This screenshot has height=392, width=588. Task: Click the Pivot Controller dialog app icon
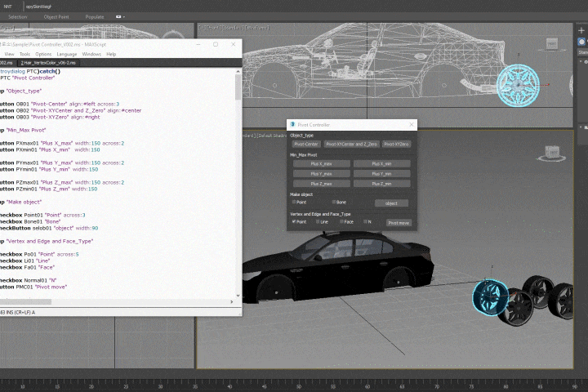pyautogui.click(x=292, y=124)
